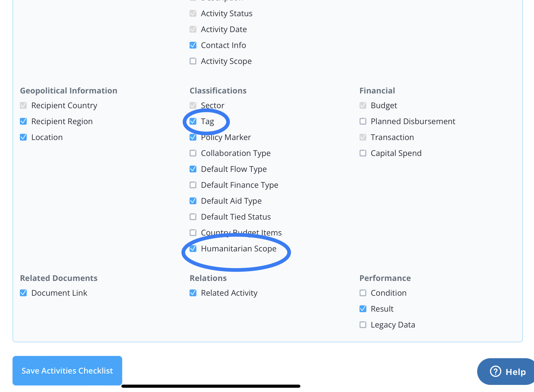Click Save Activities Checklist button
Viewport: 534px width, 392px height.
click(67, 370)
